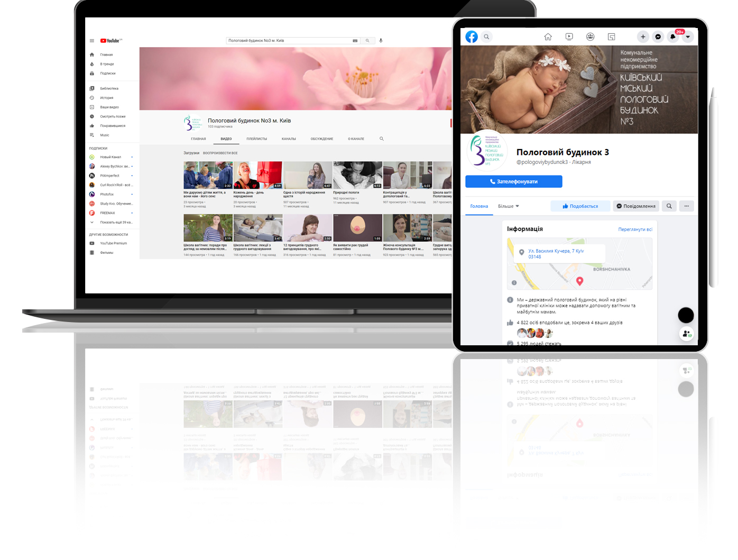This screenshot has width=738, height=560.
Task: Open the YouTube hamburger guide menu
Action: click(x=91, y=41)
